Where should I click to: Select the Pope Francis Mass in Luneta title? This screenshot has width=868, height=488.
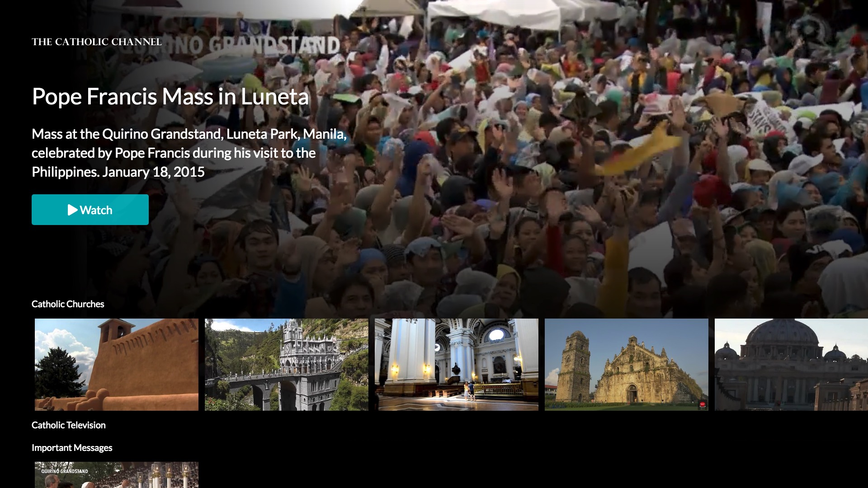click(x=170, y=97)
